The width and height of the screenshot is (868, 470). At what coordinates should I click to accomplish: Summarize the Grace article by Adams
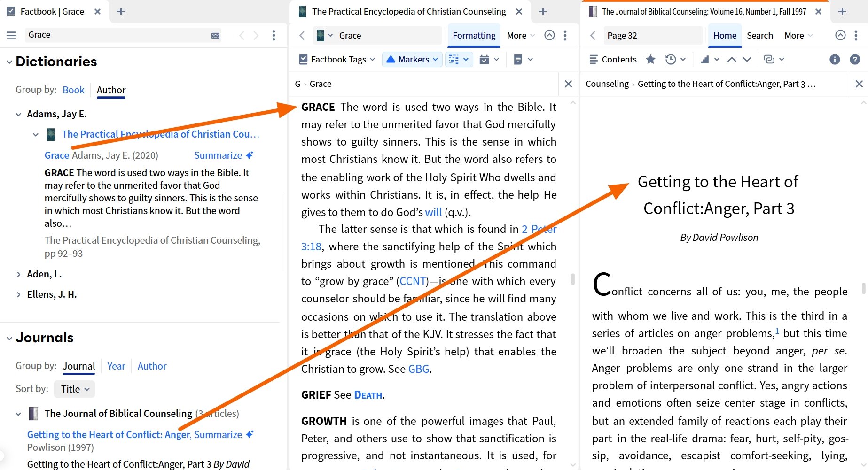pyautogui.click(x=219, y=155)
